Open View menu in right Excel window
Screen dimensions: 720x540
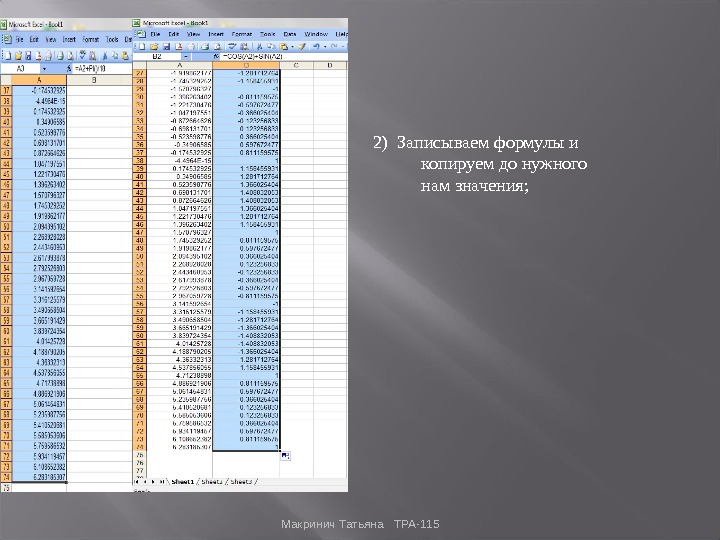(x=193, y=34)
